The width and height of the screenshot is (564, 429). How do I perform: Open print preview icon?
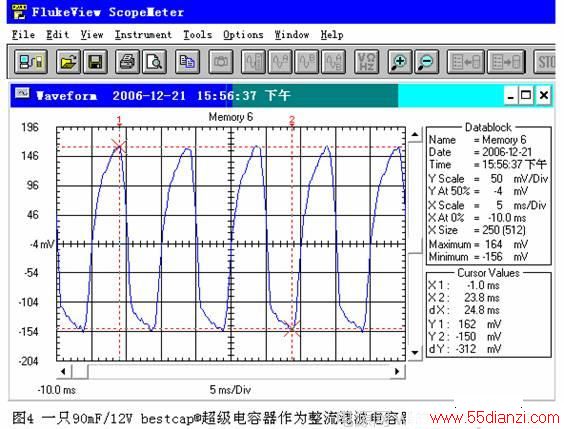pyautogui.click(x=154, y=62)
